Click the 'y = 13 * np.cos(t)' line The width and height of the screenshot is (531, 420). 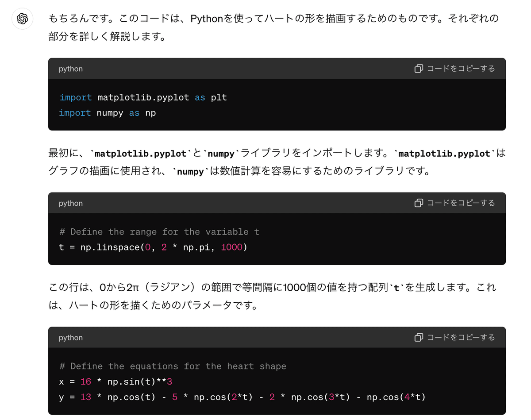[x=242, y=397]
